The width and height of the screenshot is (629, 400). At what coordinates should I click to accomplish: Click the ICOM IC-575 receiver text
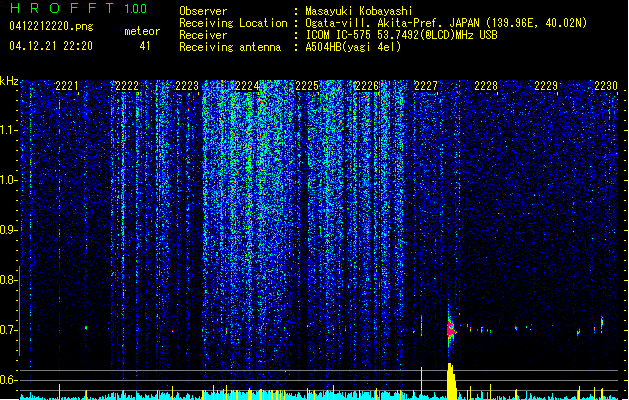(401, 35)
